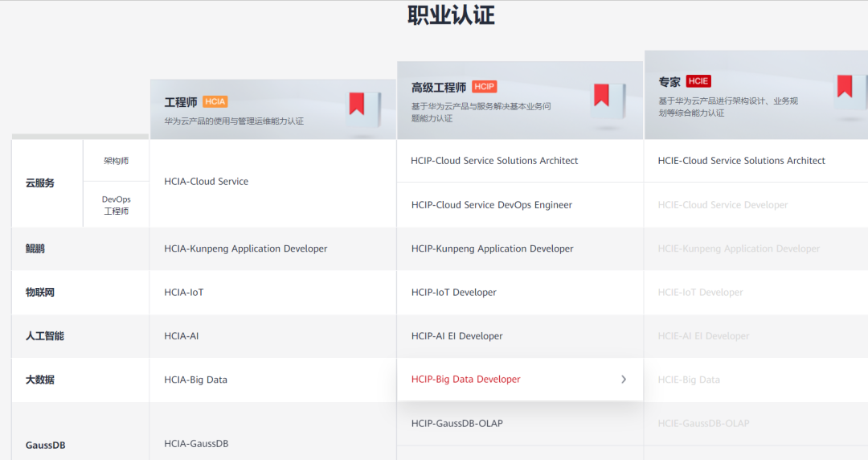Select the greyed HCIE-Big Data entry

pyautogui.click(x=689, y=380)
